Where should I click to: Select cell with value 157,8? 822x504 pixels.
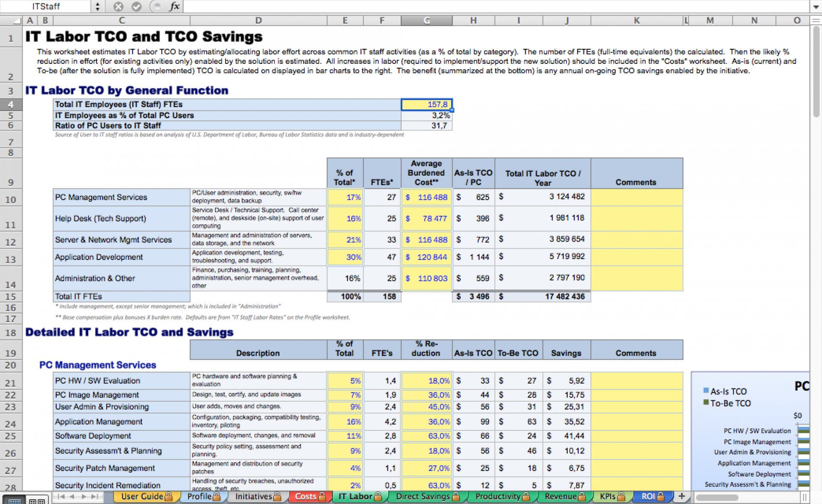point(426,104)
